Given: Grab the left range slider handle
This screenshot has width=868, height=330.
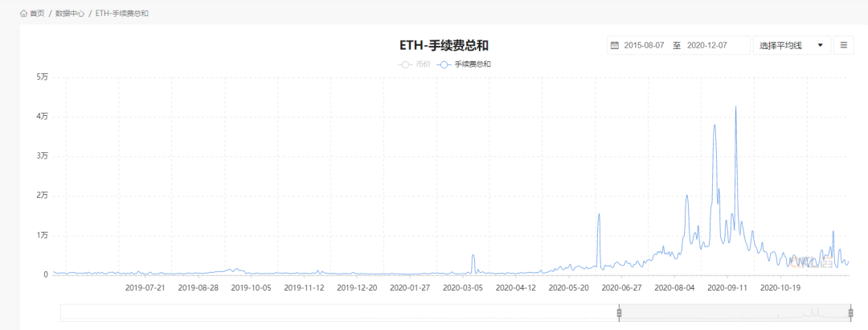Looking at the screenshot, I should coord(620,313).
